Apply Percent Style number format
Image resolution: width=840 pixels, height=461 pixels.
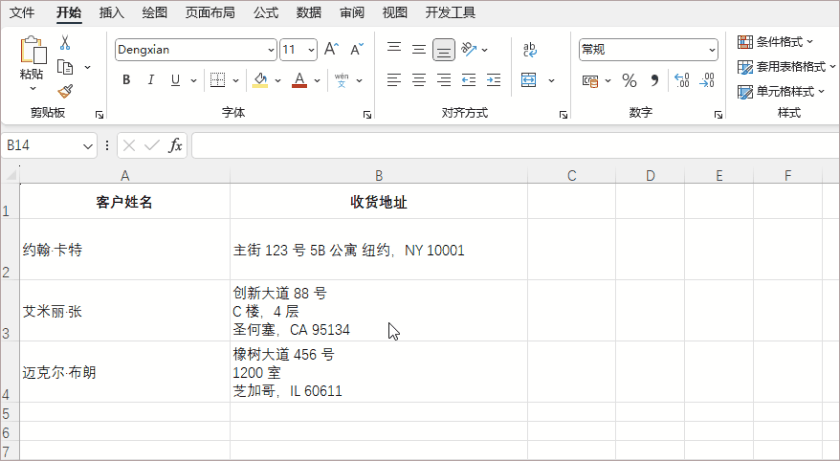coord(629,80)
